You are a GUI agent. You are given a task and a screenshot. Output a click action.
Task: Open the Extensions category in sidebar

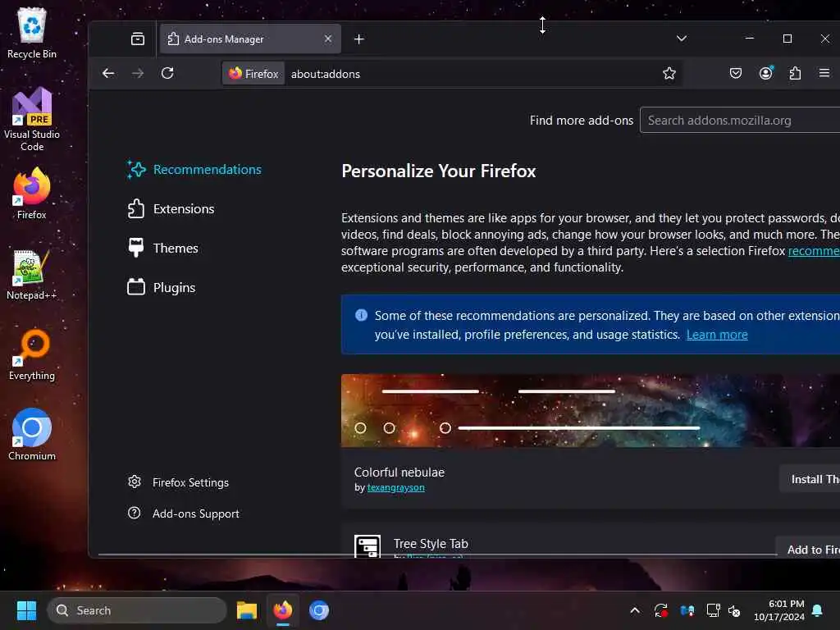[x=171, y=209]
